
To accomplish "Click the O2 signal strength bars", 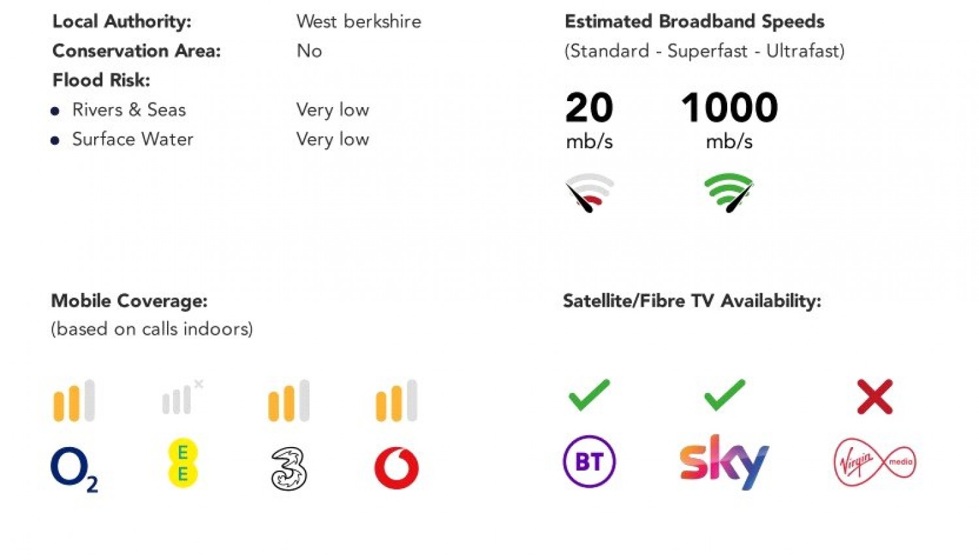I will point(74,400).
